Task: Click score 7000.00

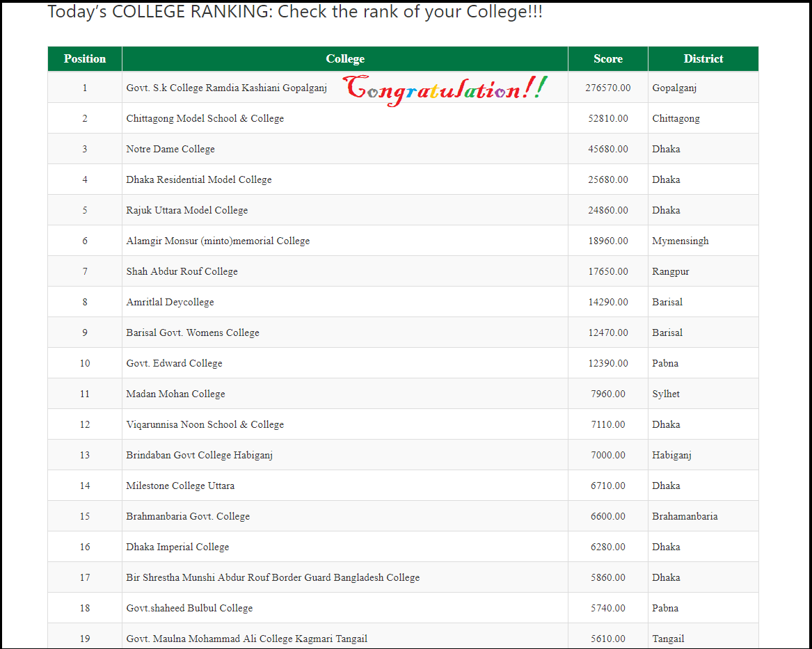Action: coord(608,455)
